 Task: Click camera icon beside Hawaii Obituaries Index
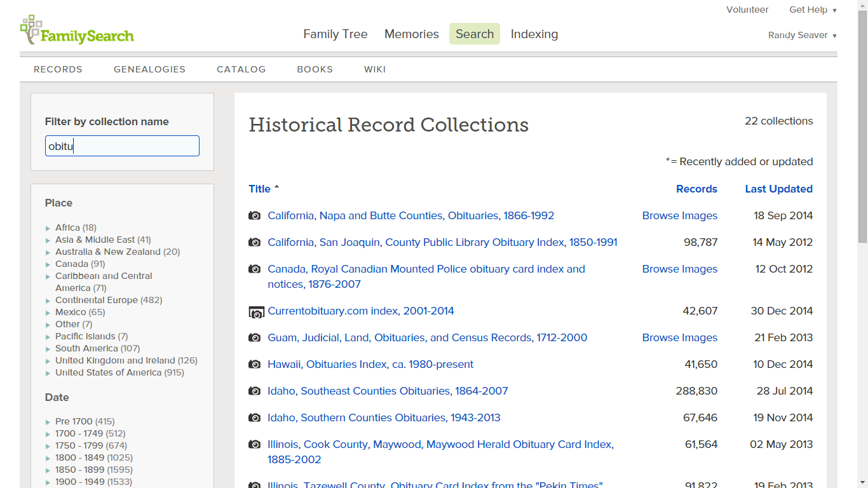tap(255, 365)
